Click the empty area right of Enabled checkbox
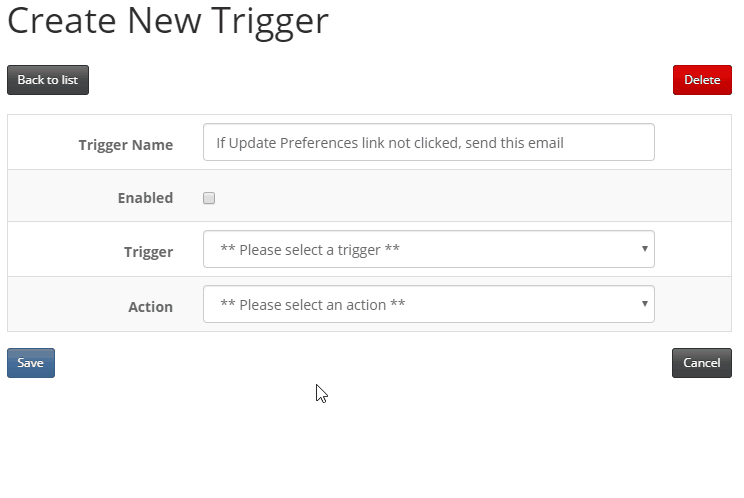 pyautogui.click(x=470, y=198)
